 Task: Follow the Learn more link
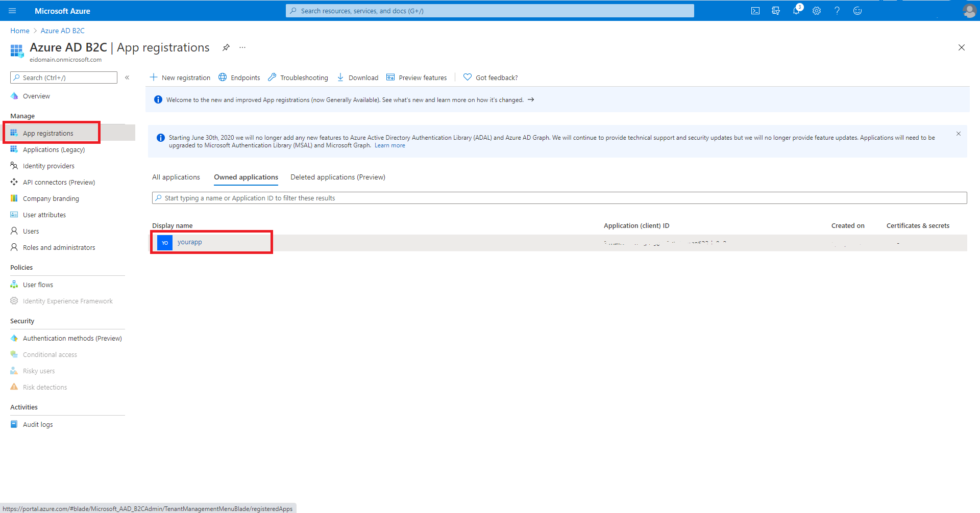[390, 145]
